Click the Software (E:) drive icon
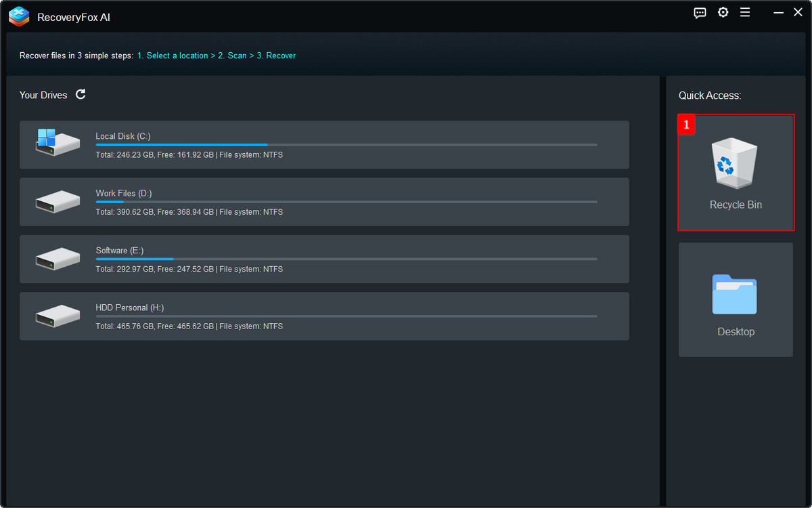812x508 pixels. coord(57,259)
